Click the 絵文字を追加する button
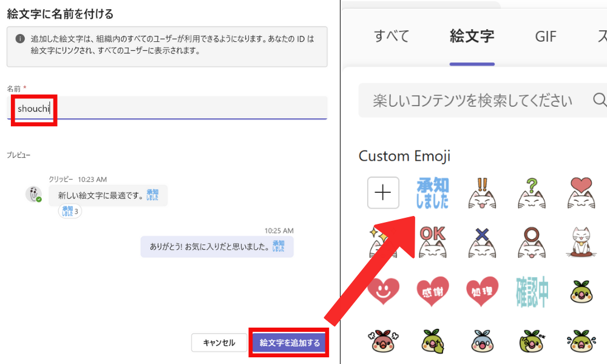Image resolution: width=607 pixels, height=364 pixels. click(x=290, y=343)
